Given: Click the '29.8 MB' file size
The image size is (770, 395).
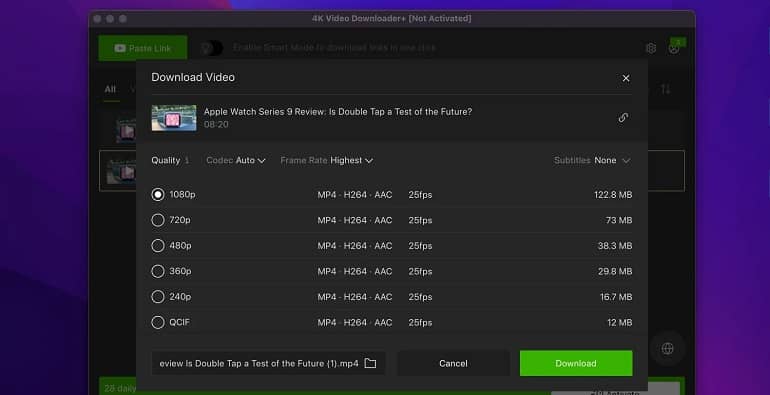Looking at the screenshot, I should point(615,271).
